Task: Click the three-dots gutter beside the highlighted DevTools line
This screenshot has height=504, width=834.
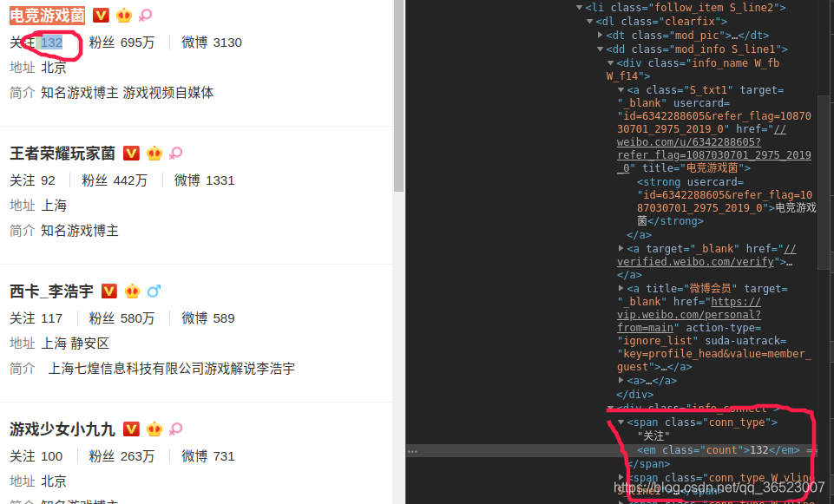Action: (413, 451)
